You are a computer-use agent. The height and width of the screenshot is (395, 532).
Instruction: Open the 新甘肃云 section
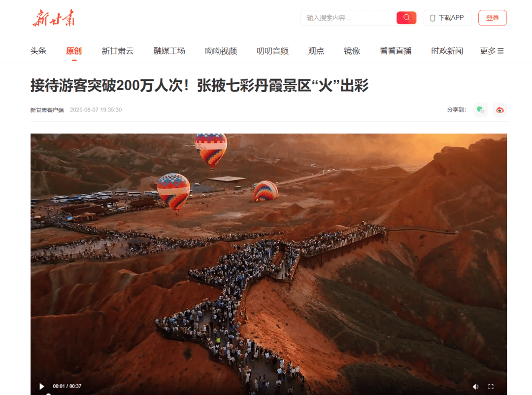point(118,51)
